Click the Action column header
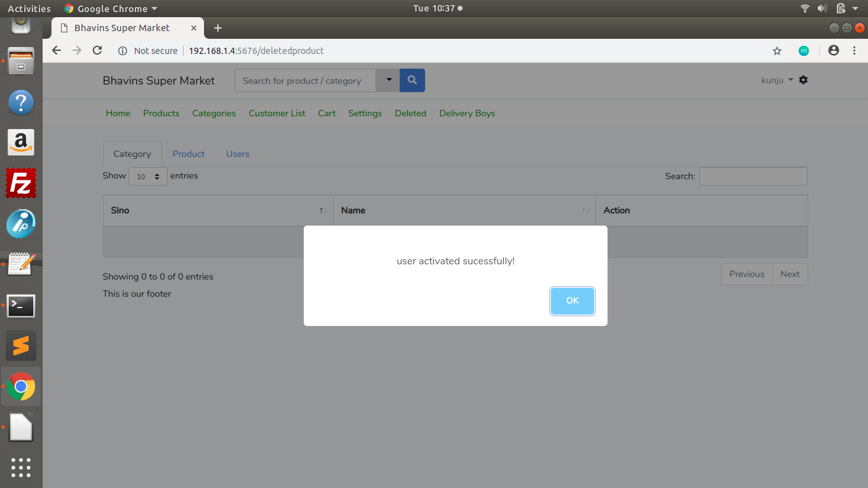Screen dimensions: 868x488 pyautogui.click(x=702, y=210)
